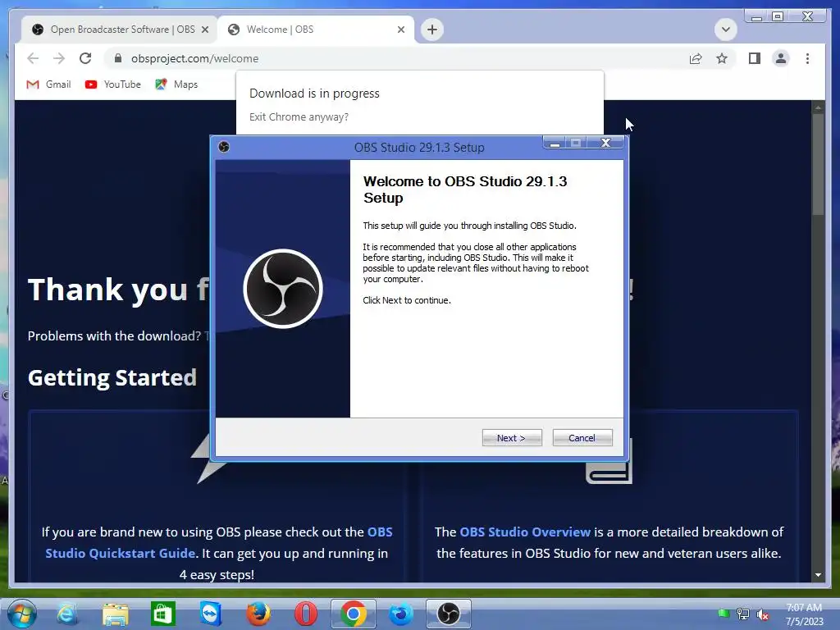Click the OBS logo in setup title bar
Screen dimensions: 840x630
tap(224, 147)
